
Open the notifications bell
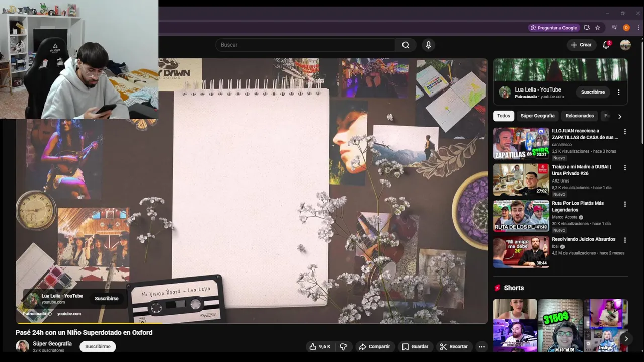click(606, 45)
